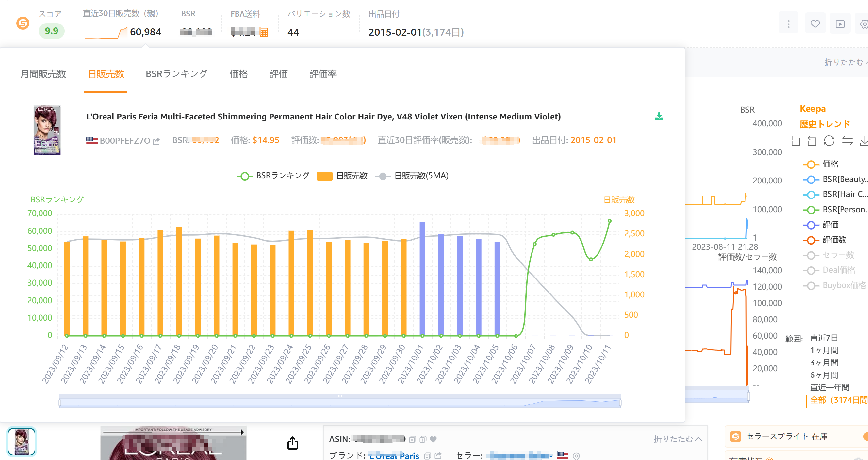
Task: Toggle 日販売数(5MA) legend series
Action: pyautogui.click(x=411, y=176)
